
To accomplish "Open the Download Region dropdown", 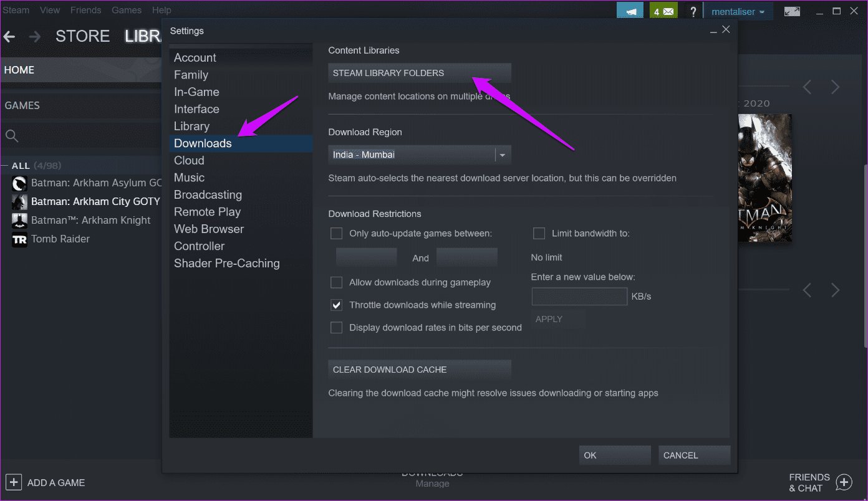I will tap(502, 155).
